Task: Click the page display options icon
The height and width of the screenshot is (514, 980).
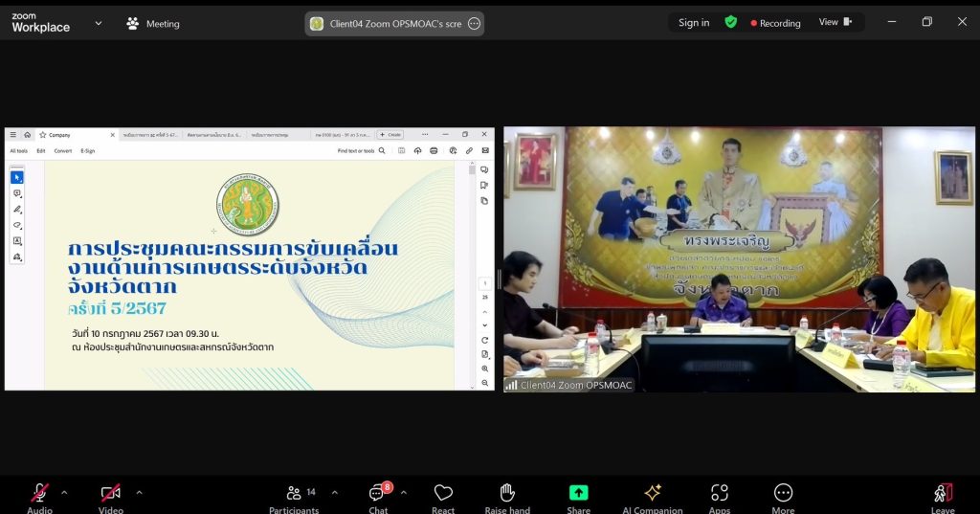Action: 485,354
